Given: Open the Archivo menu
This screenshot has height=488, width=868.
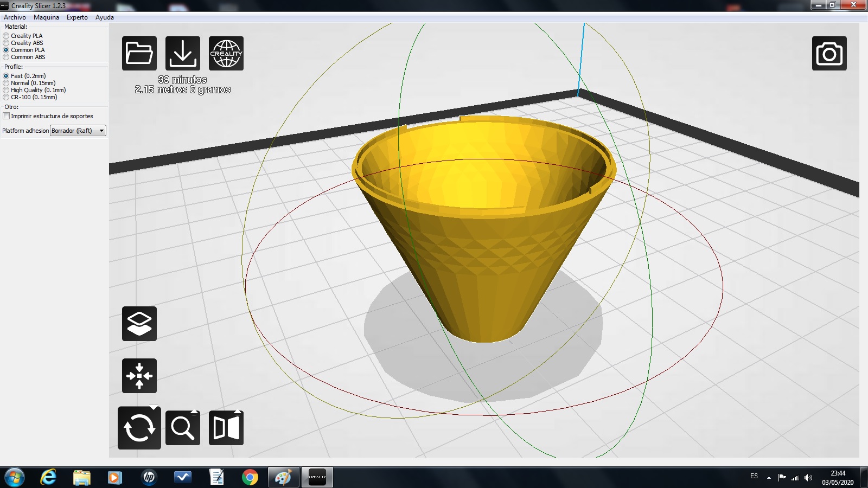Looking at the screenshot, I should (x=15, y=17).
